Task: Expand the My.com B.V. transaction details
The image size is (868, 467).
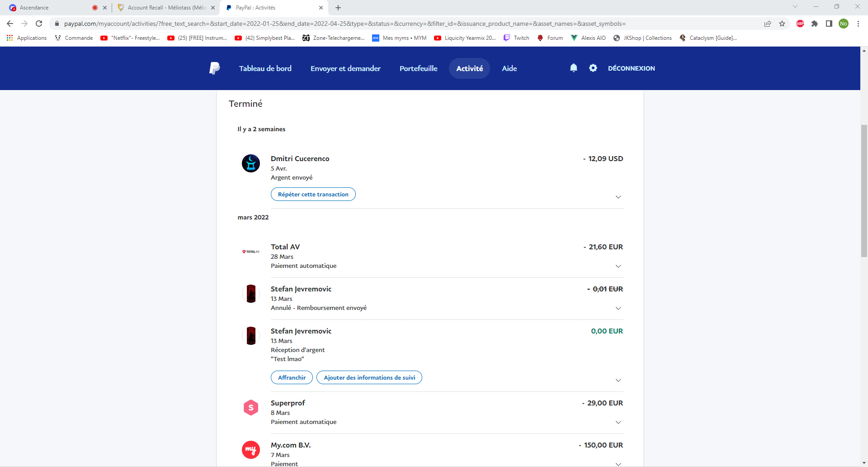Action: (x=618, y=464)
